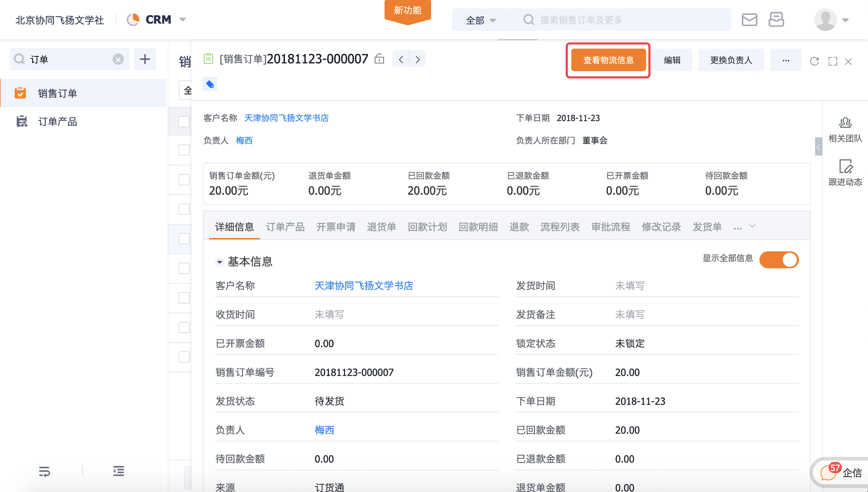Click the wrap toggle icon at bottom left
The image size is (868, 492).
[x=44, y=471]
